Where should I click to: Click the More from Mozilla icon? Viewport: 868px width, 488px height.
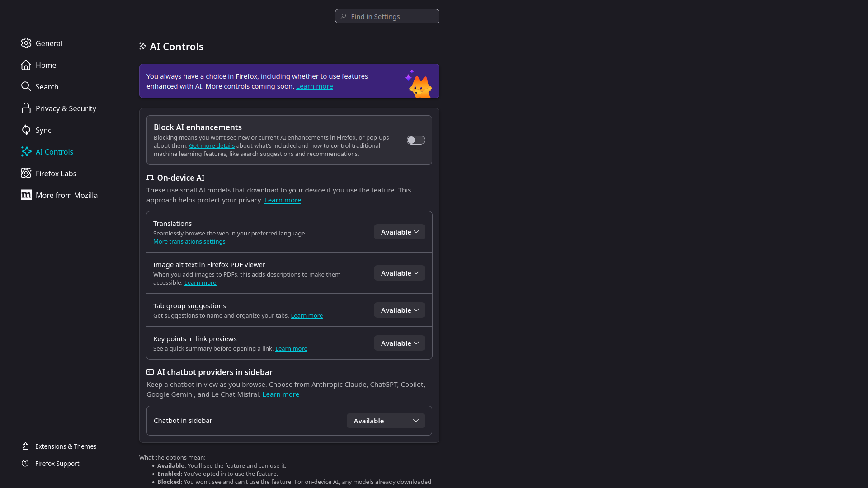(x=26, y=195)
